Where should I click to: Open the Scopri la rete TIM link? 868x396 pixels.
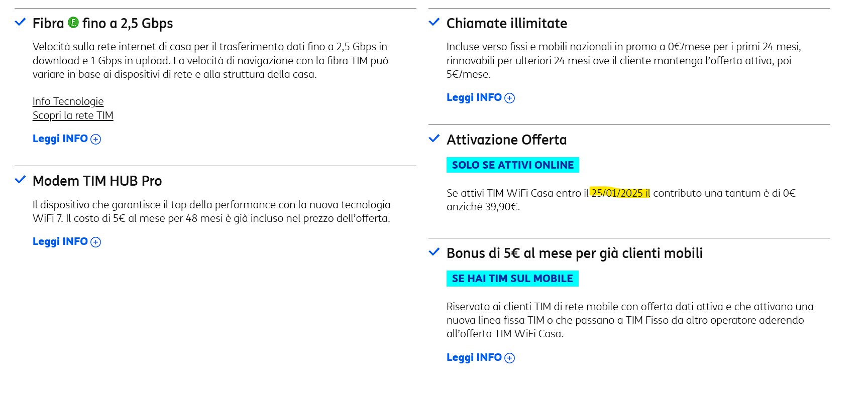[73, 115]
